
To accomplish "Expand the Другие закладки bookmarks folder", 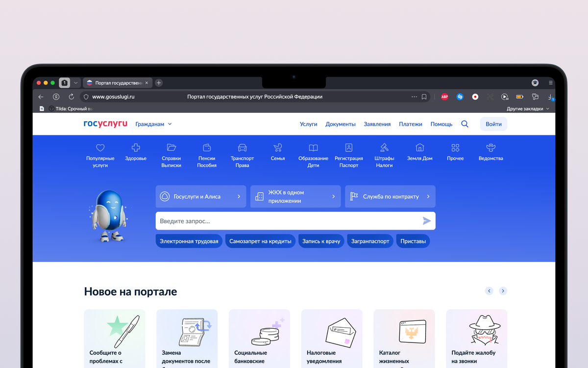I will click(528, 108).
